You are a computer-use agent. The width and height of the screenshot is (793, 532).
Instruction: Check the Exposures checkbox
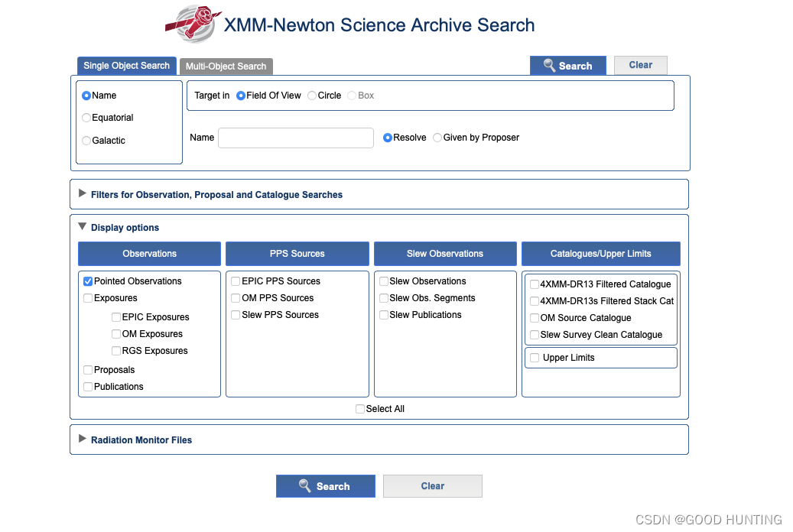pos(88,298)
